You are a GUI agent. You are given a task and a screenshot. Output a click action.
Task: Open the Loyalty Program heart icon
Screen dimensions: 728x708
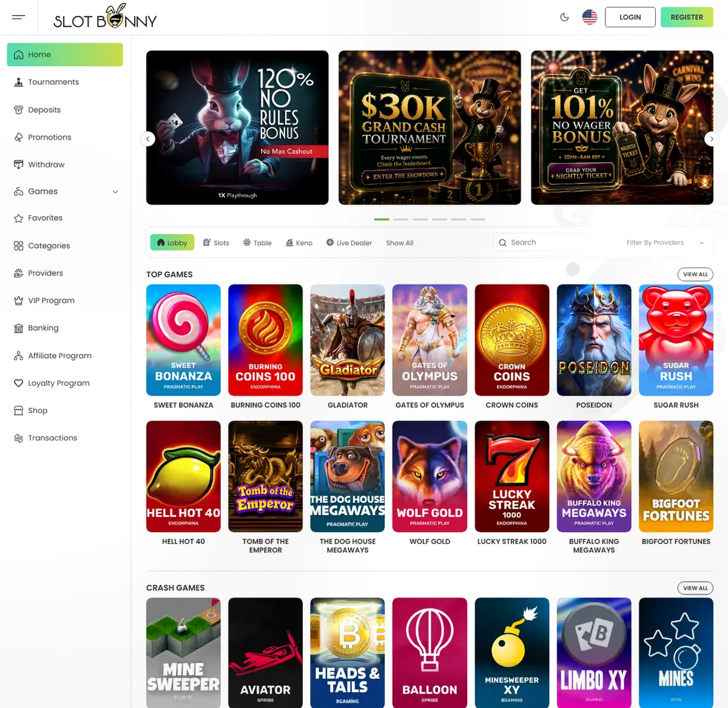[x=19, y=383]
